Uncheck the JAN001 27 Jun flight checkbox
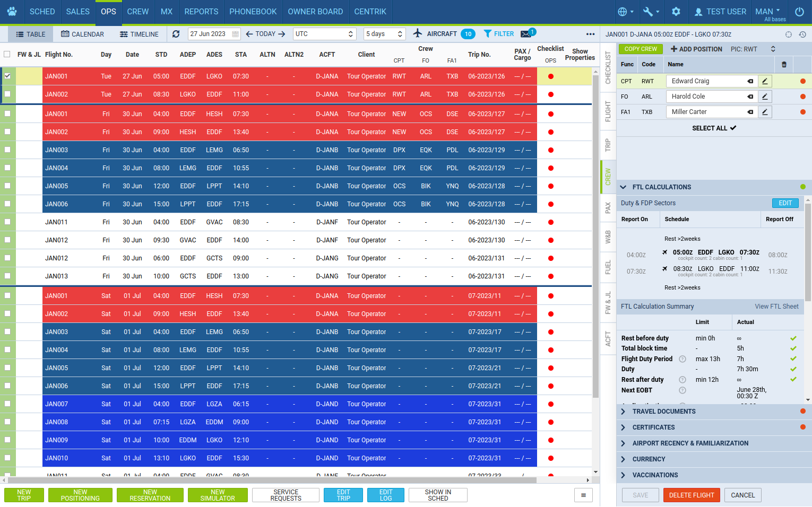 (x=7, y=76)
